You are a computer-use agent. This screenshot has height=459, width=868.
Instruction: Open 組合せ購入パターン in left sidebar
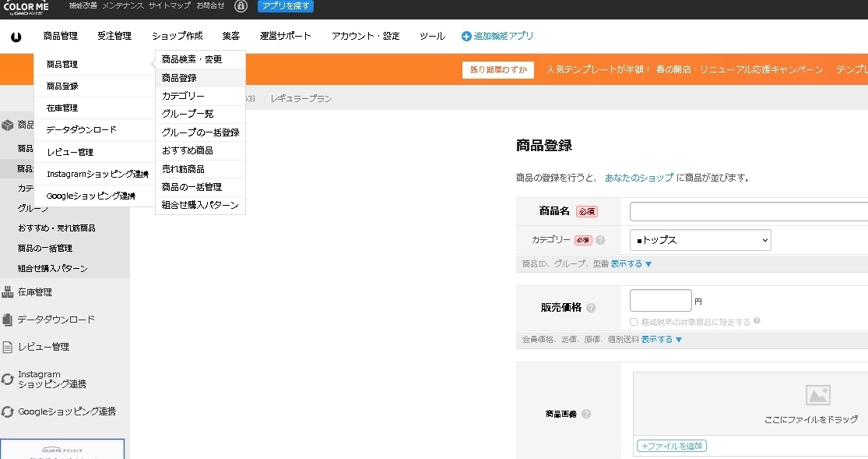coord(53,269)
